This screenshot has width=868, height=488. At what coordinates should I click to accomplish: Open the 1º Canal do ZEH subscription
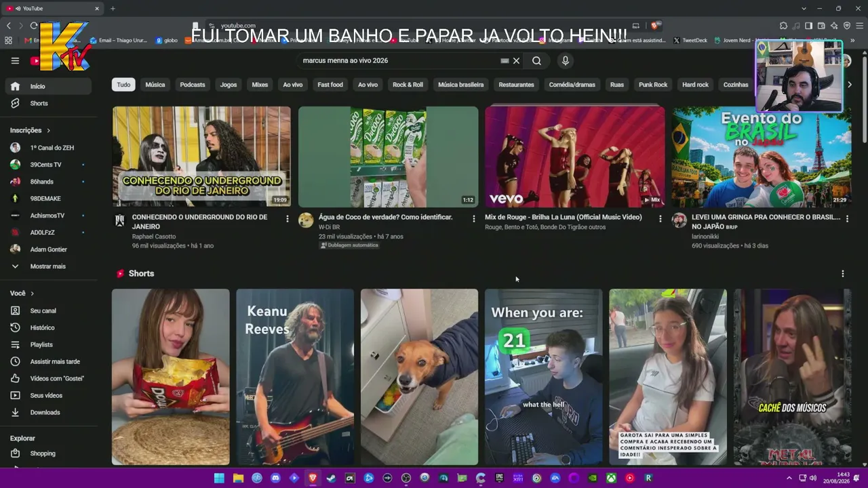(47, 147)
